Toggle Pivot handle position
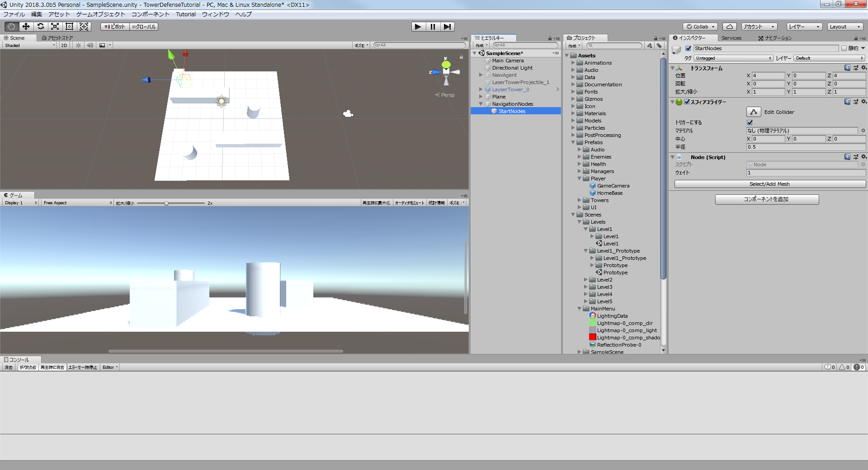 click(115, 27)
